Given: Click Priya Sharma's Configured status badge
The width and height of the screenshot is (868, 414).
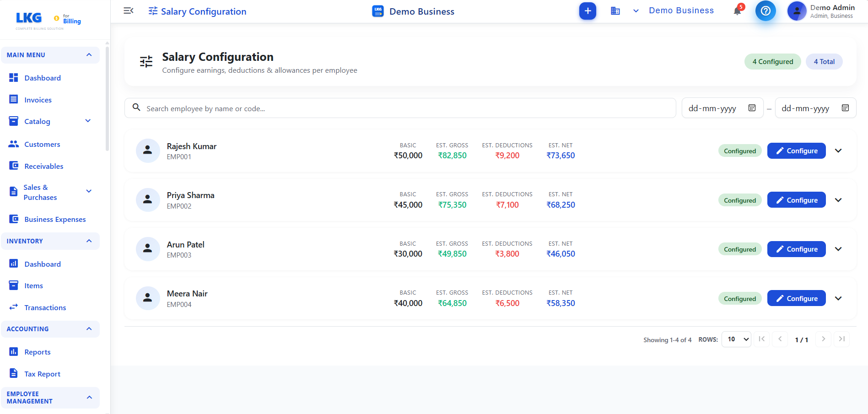Looking at the screenshot, I should point(740,200).
